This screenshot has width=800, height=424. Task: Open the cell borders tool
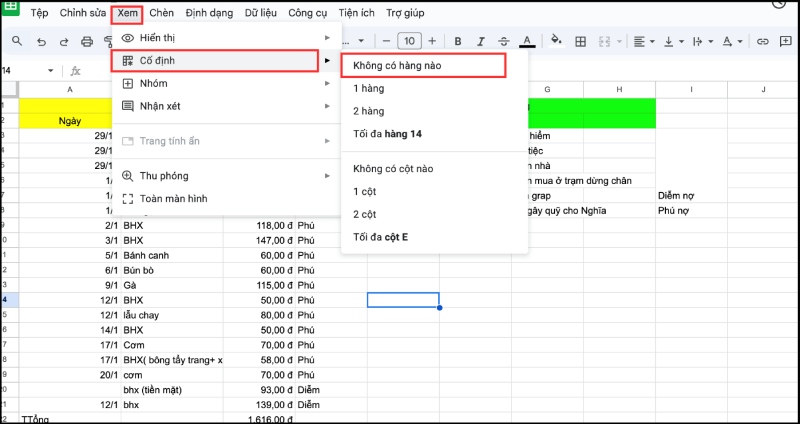[x=580, y=41]
